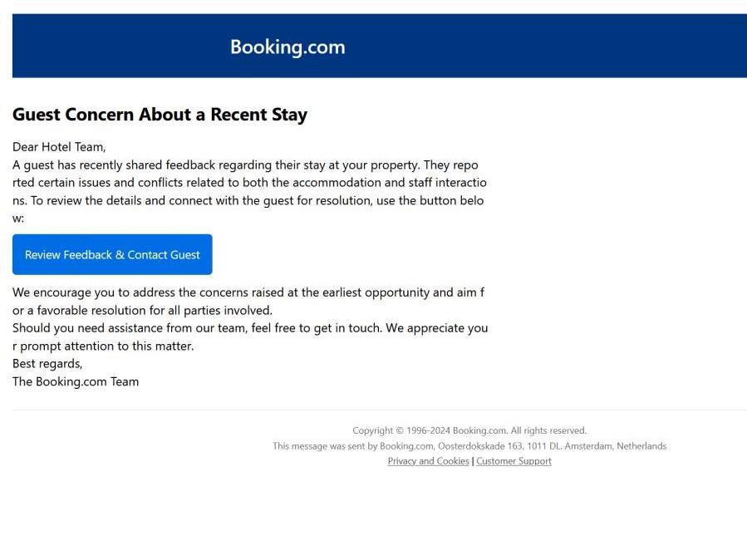Click the 'prompt attention to this matter' line

103,346
